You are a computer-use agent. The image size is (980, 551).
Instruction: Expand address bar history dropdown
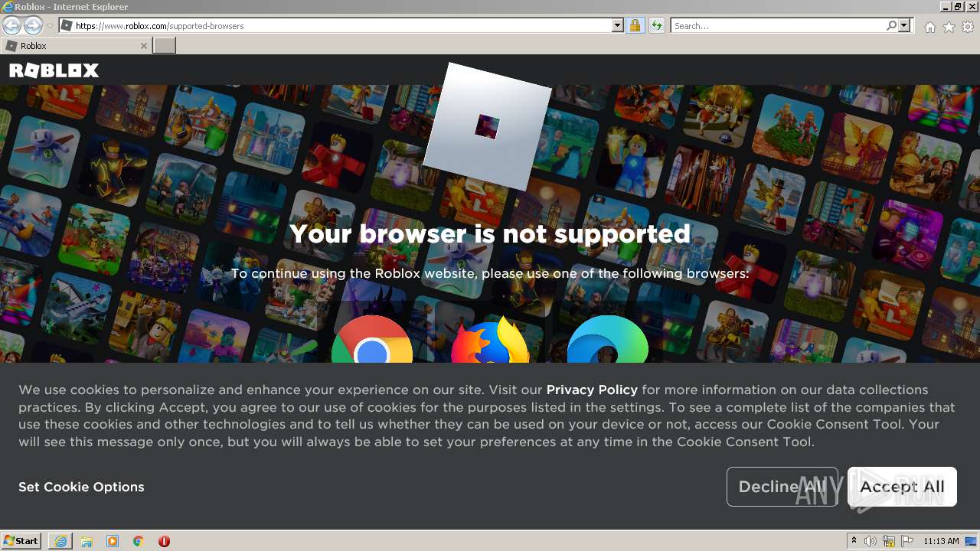point(618,26)
